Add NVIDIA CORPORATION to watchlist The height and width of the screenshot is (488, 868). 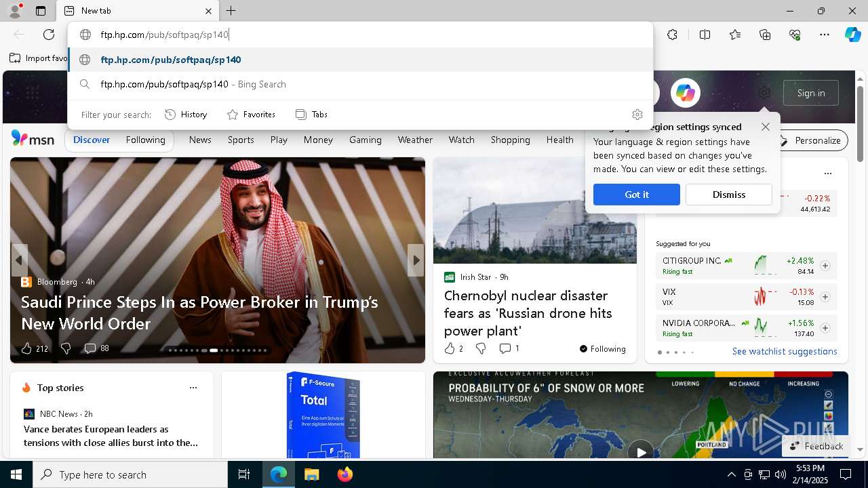click(825, 328)
